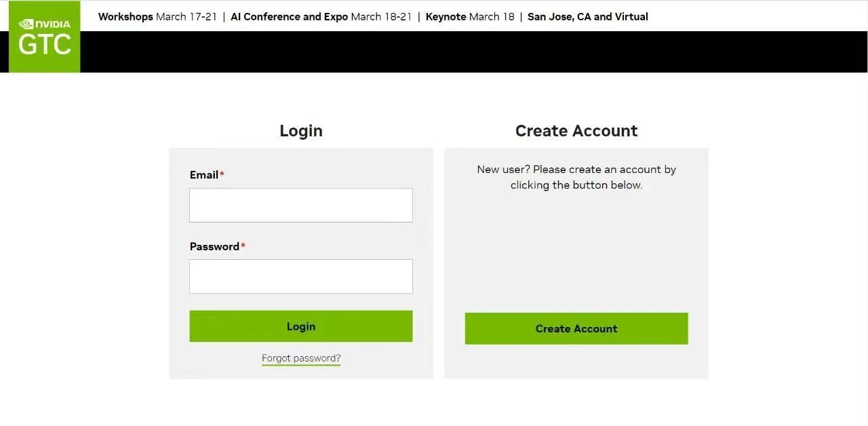
Task: Click the green Create Account button
Action: point(576,328)
